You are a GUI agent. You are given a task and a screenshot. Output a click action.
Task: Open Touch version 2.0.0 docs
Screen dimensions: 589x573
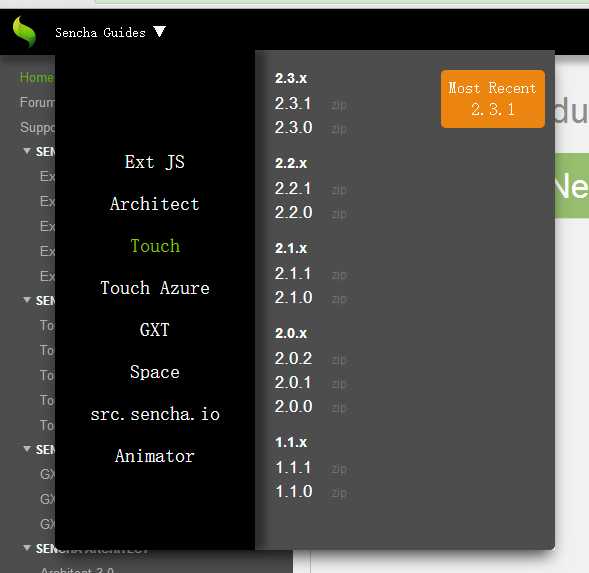point(293,407)
